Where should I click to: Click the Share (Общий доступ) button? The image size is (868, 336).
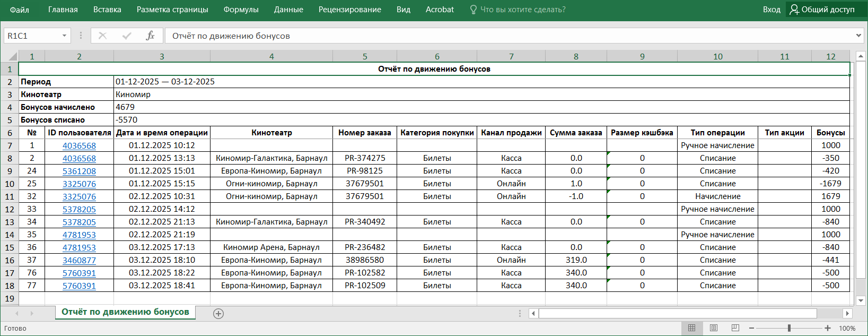click(822, 10)
